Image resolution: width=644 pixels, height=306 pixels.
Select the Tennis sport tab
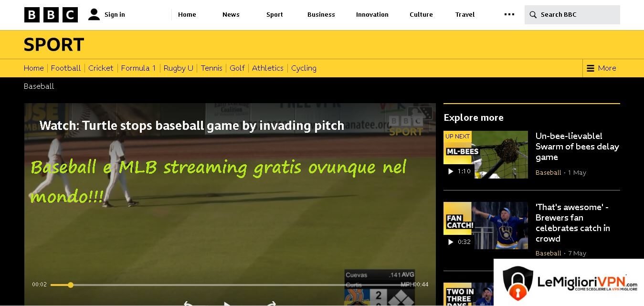(211, 68)
